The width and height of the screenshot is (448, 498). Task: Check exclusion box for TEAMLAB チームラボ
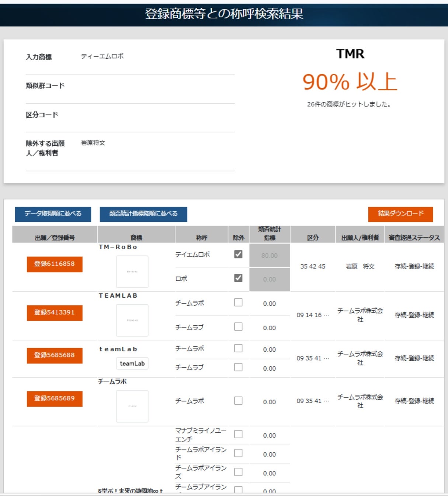click(238, 302)
